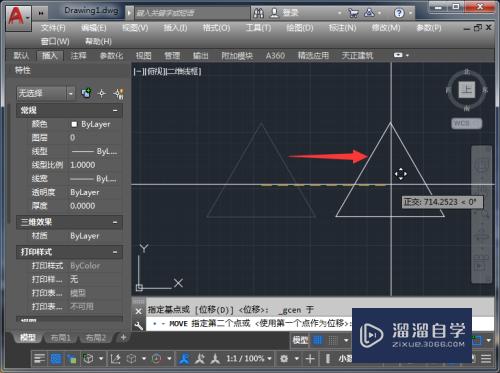Screen dimensions: 500x373
Task: Open the annotation scale 1:1 / 100% dropdown
Action: (249, 359)
